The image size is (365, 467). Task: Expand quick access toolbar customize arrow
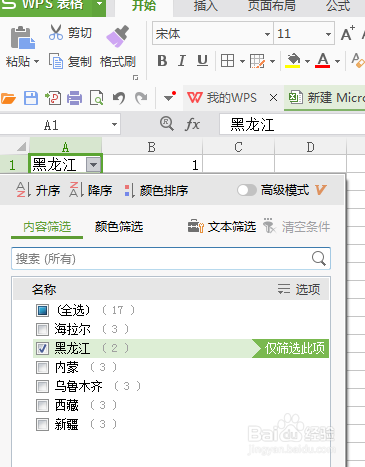[x=170, y=97]
